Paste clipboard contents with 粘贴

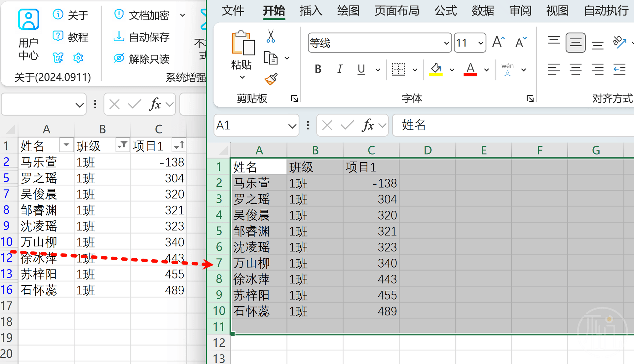click(243, 51)
